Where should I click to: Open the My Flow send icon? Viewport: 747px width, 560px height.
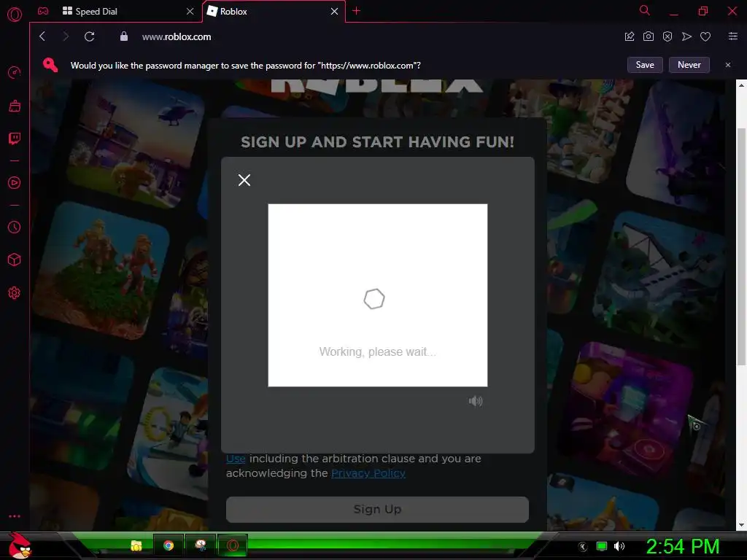[686, 36]
